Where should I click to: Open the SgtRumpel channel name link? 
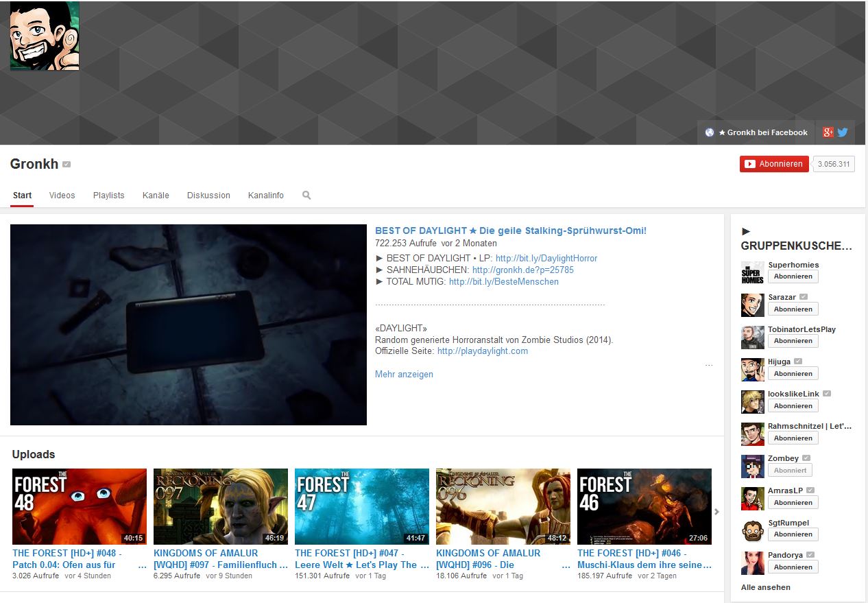(x=788, y=523)
